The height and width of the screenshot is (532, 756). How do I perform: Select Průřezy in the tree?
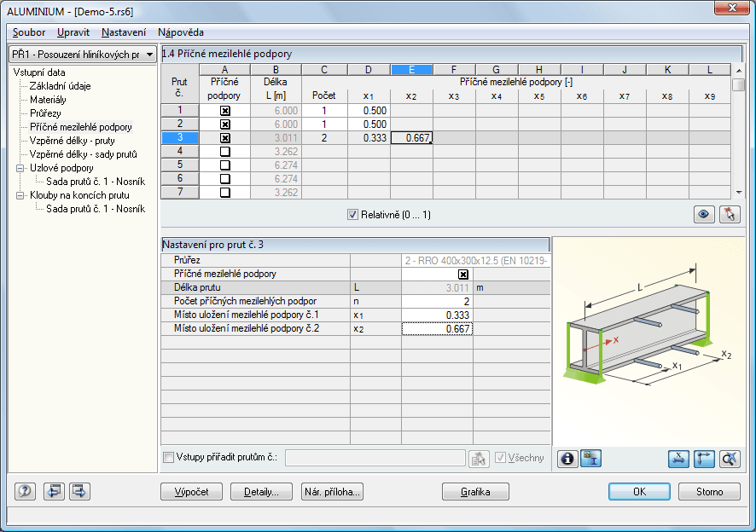tap(45, 113)
